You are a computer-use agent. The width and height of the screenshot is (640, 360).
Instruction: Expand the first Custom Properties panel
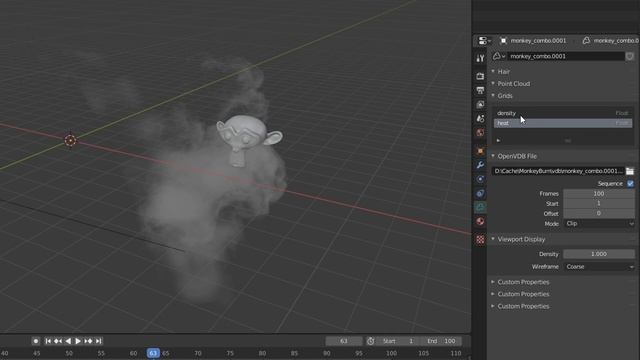coord(493,282)
